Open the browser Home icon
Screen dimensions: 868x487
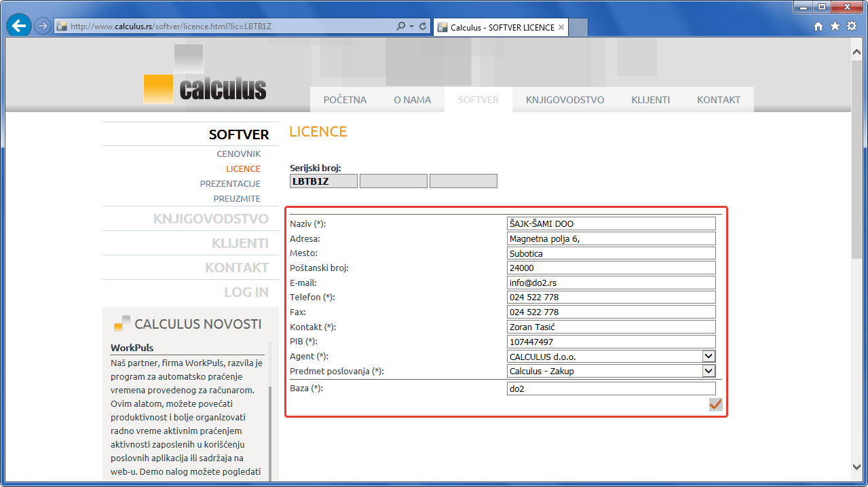(818, 26)
